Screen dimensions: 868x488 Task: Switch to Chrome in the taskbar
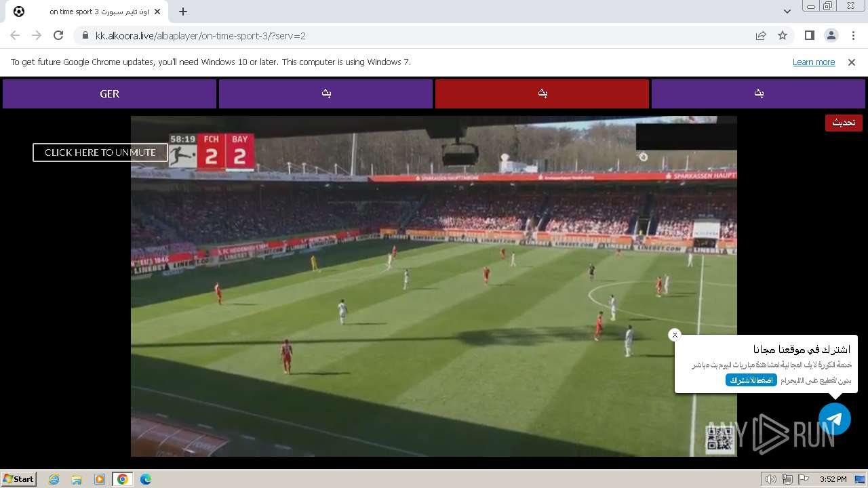pyautogui.click(x=123, y=479)
